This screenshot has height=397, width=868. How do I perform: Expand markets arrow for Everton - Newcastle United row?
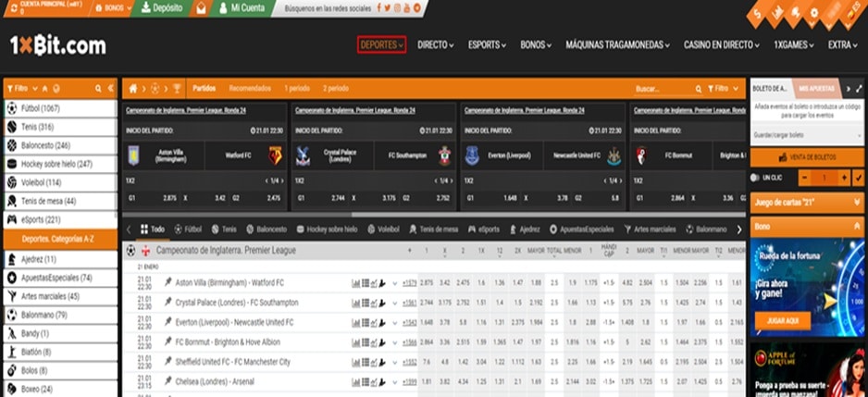[x=395, y=323]
